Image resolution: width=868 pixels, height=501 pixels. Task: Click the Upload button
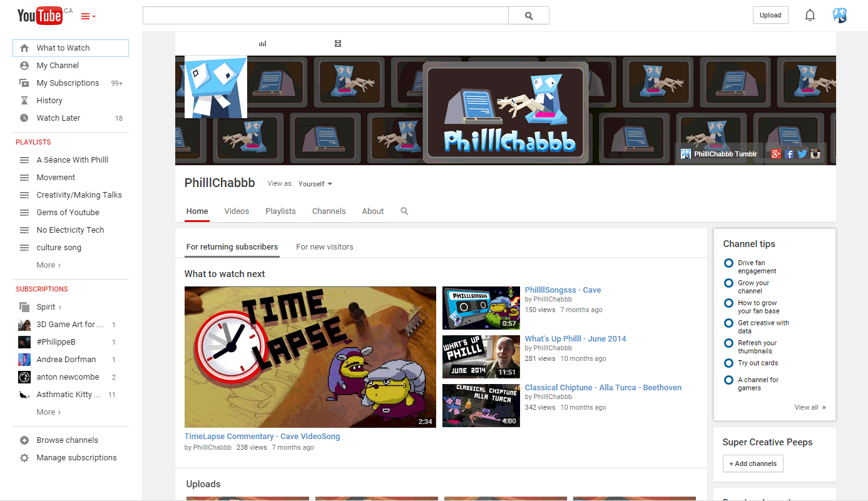tap(770, 15)
